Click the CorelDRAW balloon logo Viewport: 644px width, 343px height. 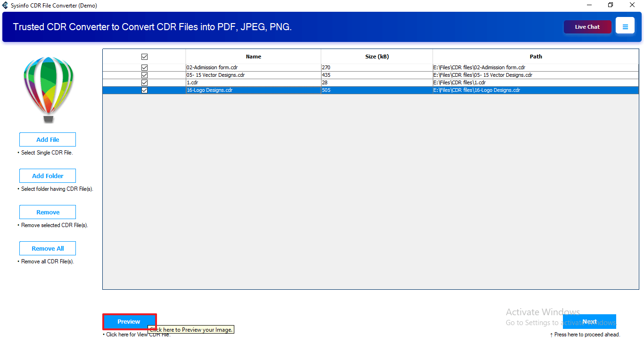(x=48, y=87)
